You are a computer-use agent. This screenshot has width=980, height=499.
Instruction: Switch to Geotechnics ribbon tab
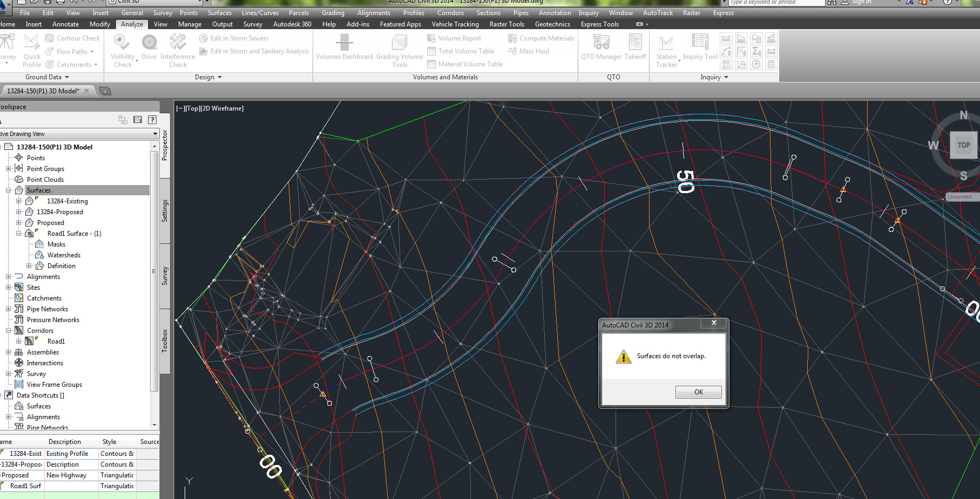[552, 24]
